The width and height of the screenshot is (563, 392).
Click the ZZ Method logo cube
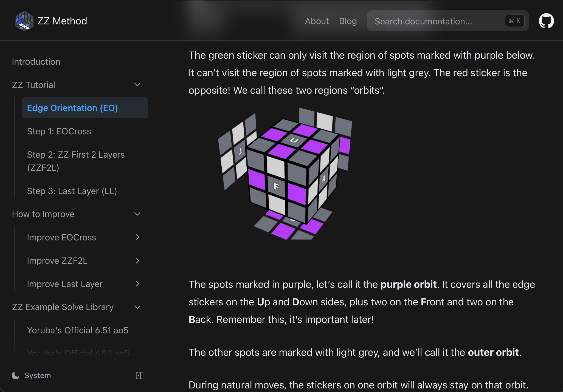25,21
